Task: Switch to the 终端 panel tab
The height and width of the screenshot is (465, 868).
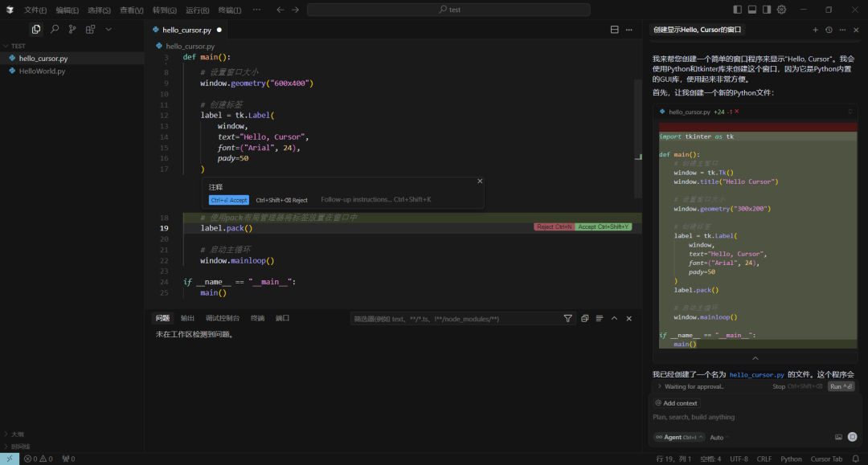Action: coord(257,318)
